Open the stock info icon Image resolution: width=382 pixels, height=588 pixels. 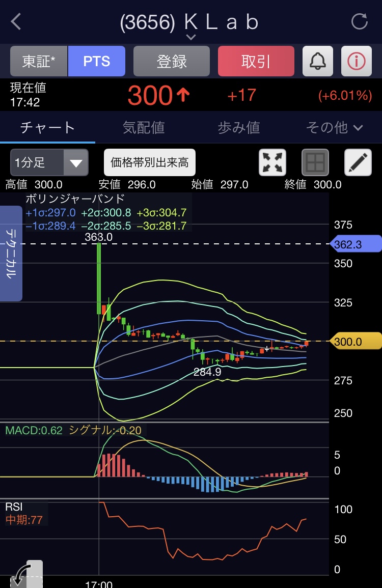click(x=356, y=61)
